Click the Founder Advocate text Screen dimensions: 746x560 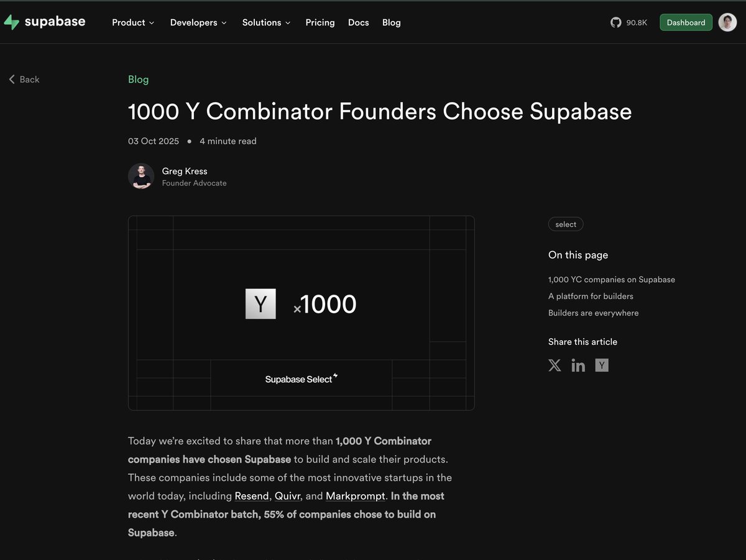pyautogui.click(x=195, y=183)
